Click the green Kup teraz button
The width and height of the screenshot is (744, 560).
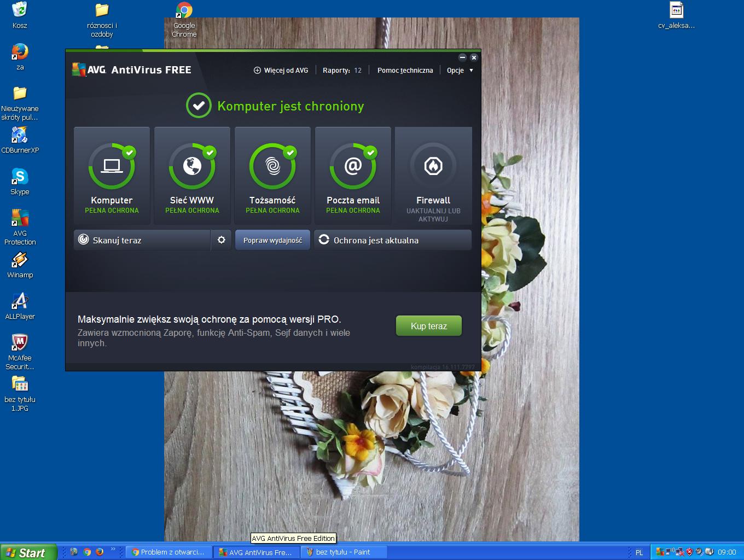428,326
